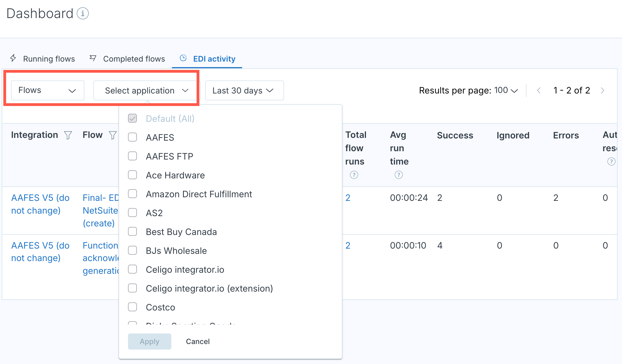Screen dimensions: 622x364
Task: Click the EDI activity clock icon
Action: pos(183,58)
